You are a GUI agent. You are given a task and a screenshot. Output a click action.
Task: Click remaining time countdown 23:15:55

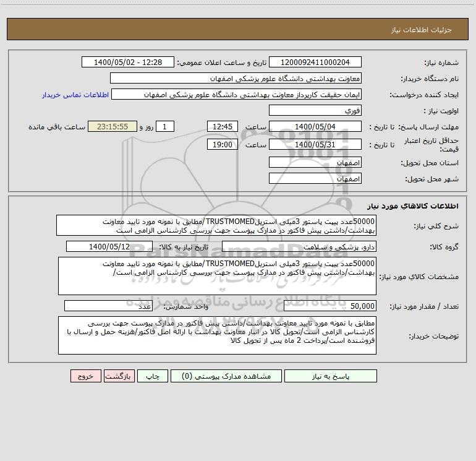[113, 126]
